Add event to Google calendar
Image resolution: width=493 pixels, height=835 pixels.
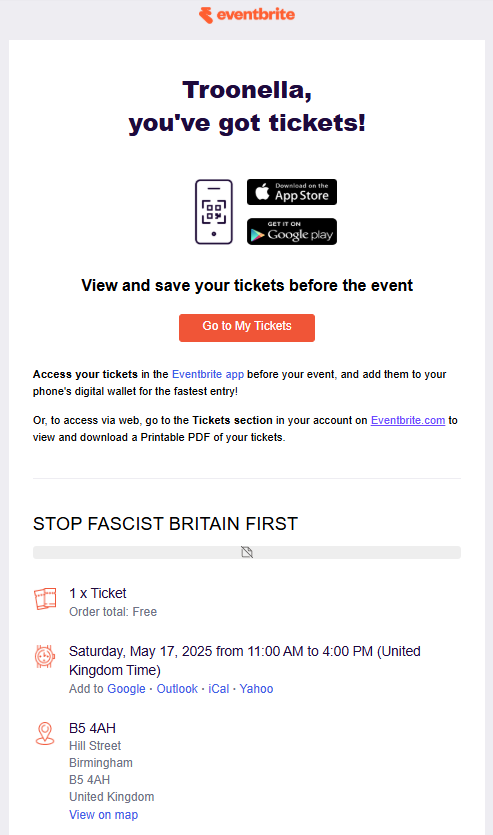tap(126, 689)
